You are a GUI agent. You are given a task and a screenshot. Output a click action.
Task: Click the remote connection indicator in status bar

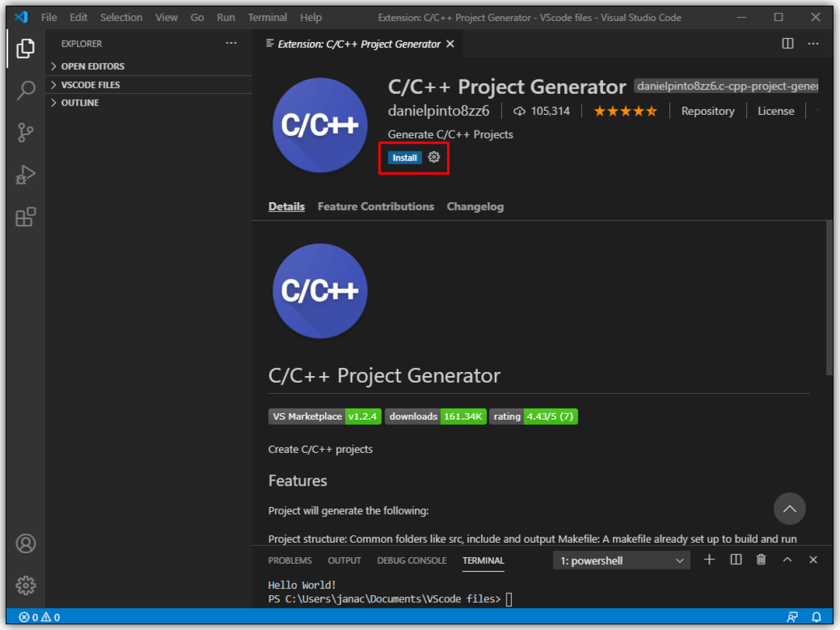click(x=792, y=617)
